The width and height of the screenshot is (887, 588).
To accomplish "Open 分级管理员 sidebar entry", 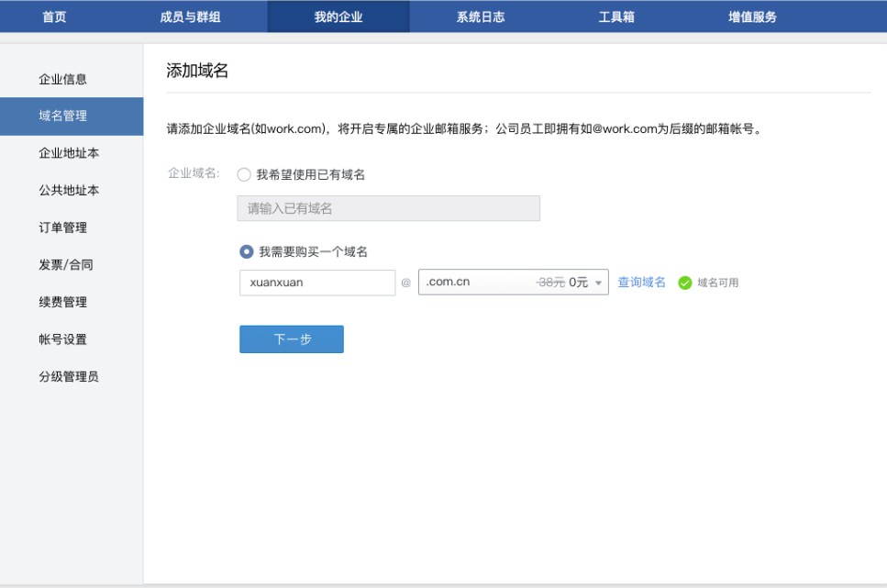I will (x=69, y=376).
